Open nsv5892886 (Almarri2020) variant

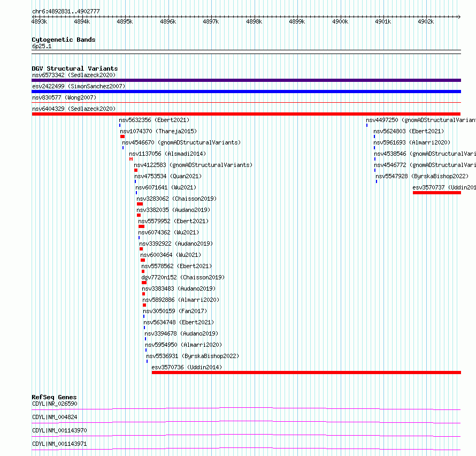click(181, 300)
